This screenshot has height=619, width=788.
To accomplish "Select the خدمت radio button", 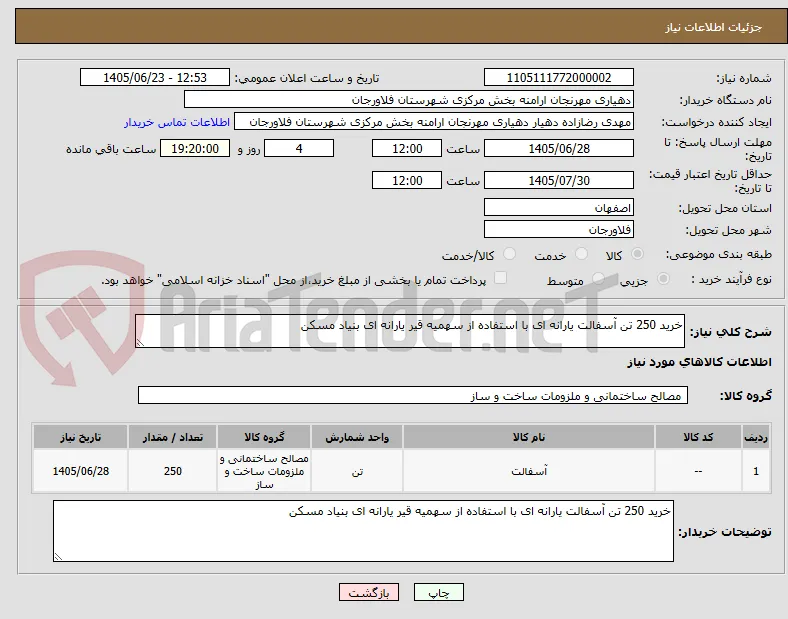I will click(x=581, y=254).
